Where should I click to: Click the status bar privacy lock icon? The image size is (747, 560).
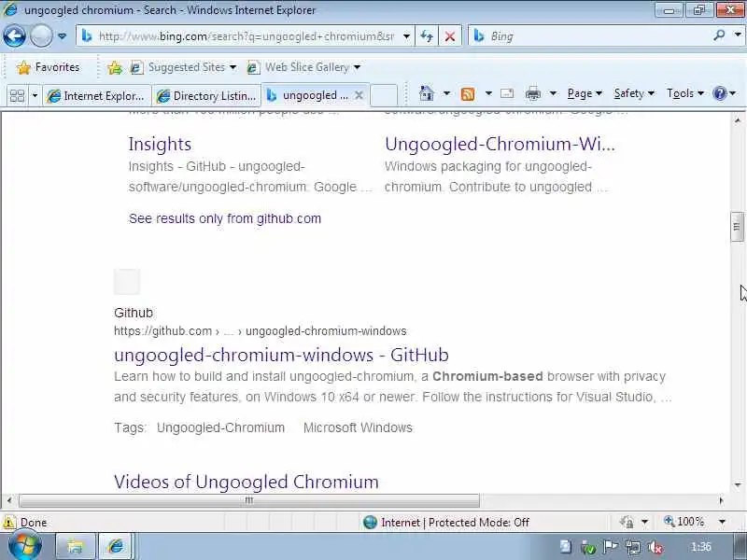[627, 523]
